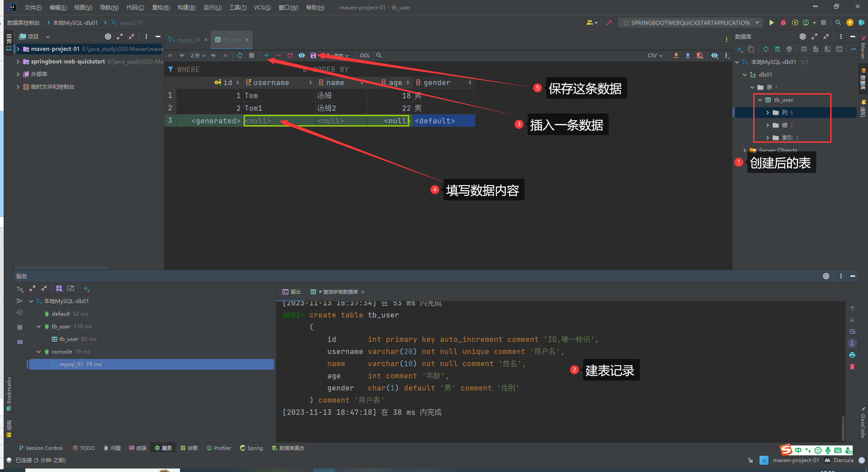This screenshot has width=868, height=472.
Task: Select the mysql_01 79 ms session in Services
Action: coord(151,364)
